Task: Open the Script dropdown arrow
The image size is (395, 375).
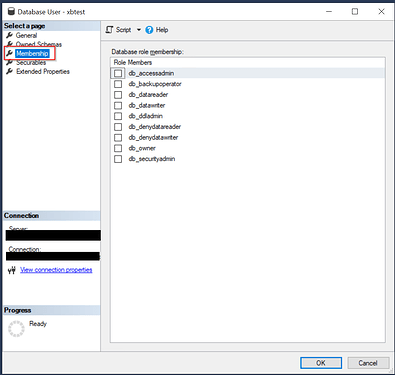Action: point(139,30)
